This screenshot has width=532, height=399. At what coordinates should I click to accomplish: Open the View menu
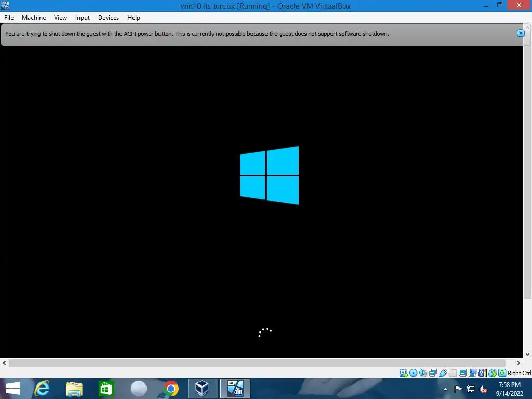point(60,18)
